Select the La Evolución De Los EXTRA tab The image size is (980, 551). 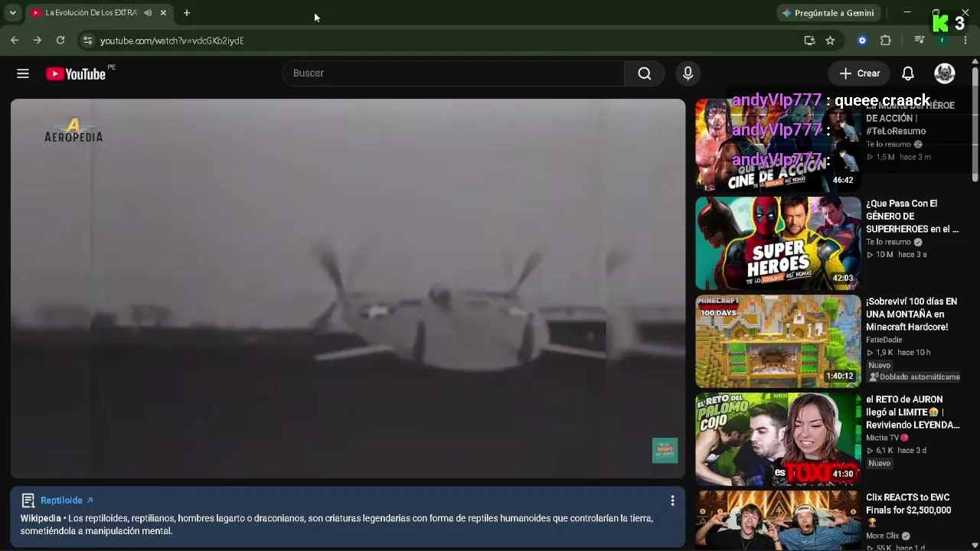pyautogui.click(x=98, y=13)
